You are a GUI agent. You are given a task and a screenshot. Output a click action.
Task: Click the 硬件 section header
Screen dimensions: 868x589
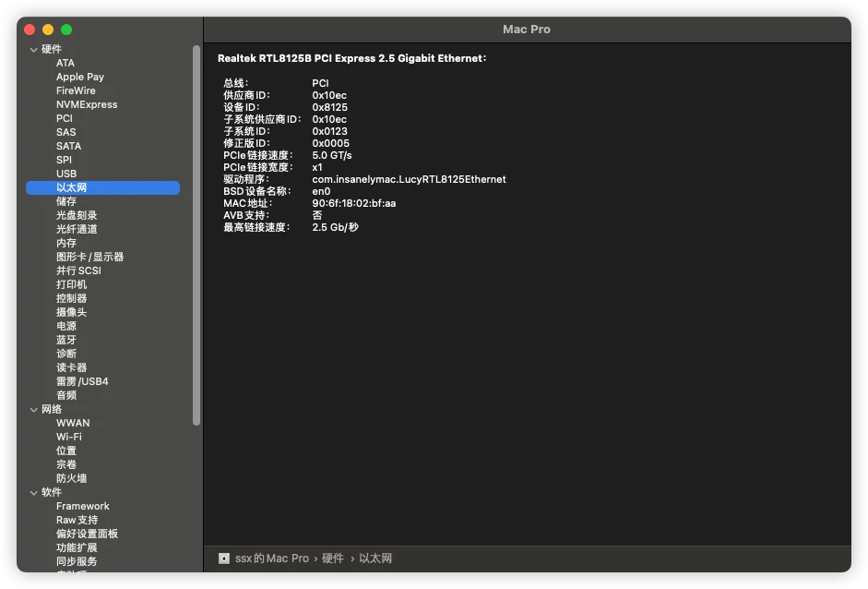coord(52,49)
